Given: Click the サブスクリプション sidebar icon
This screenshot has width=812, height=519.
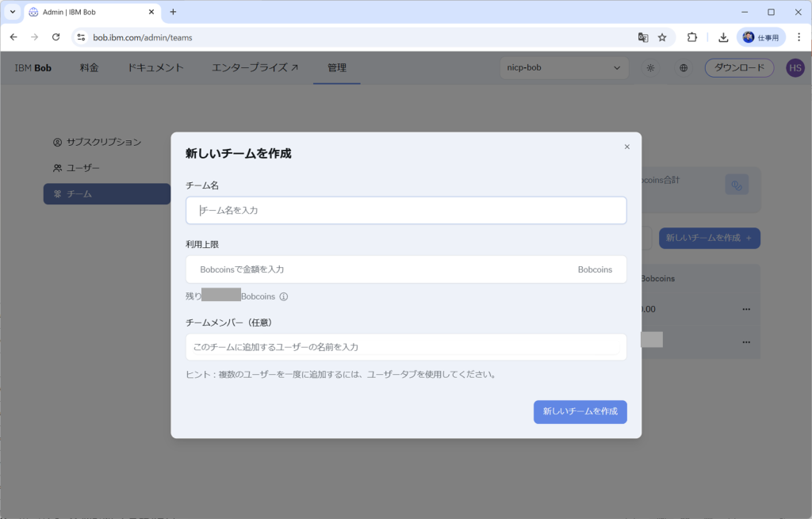Looking at the screenshot, I should (x=57, y=143).
